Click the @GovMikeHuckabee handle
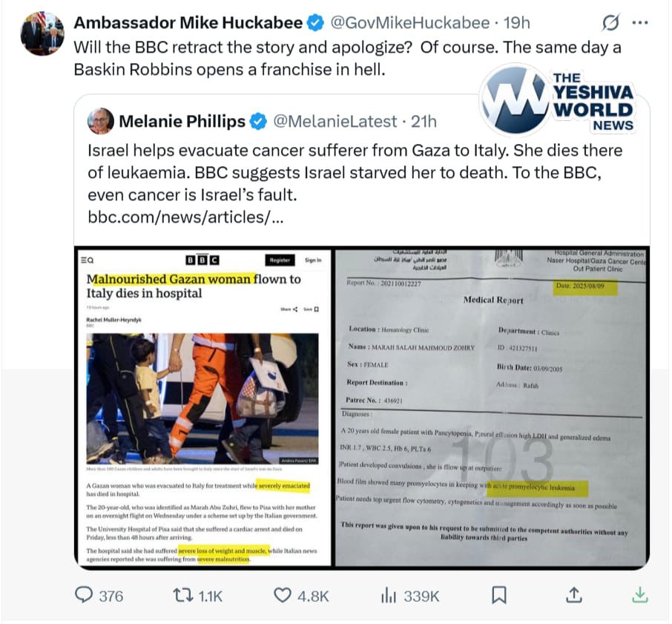This screenshot has width=672, height=624. coord(409,23)
